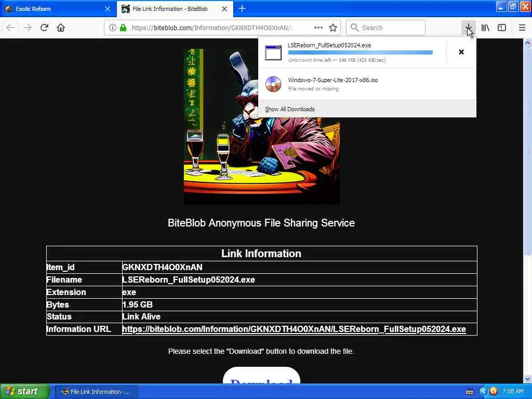Click the Status value Link Alive
The image size is (532, 399).
[141, 317]
